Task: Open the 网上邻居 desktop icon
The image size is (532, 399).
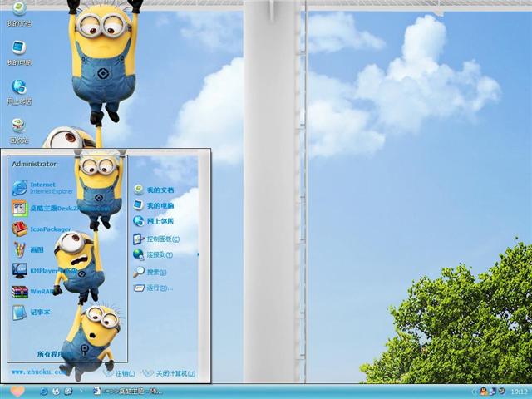Action: [19, 92]
